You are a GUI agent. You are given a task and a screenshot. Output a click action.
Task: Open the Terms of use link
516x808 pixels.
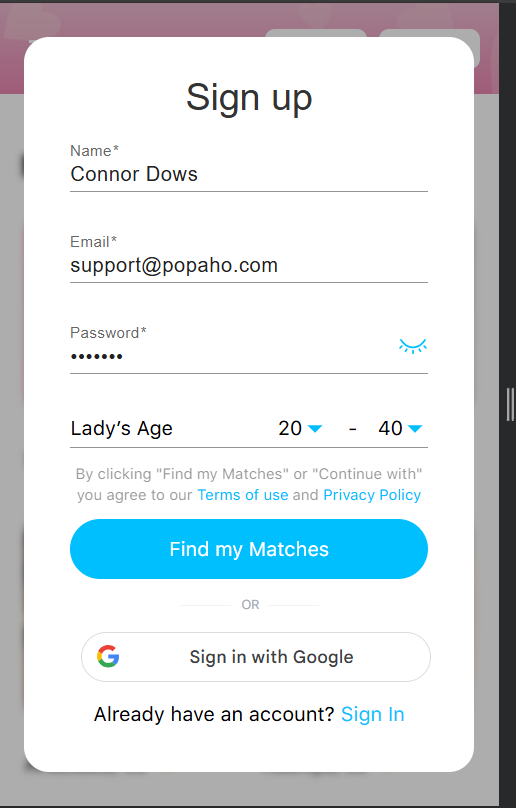tap(243, 495)
